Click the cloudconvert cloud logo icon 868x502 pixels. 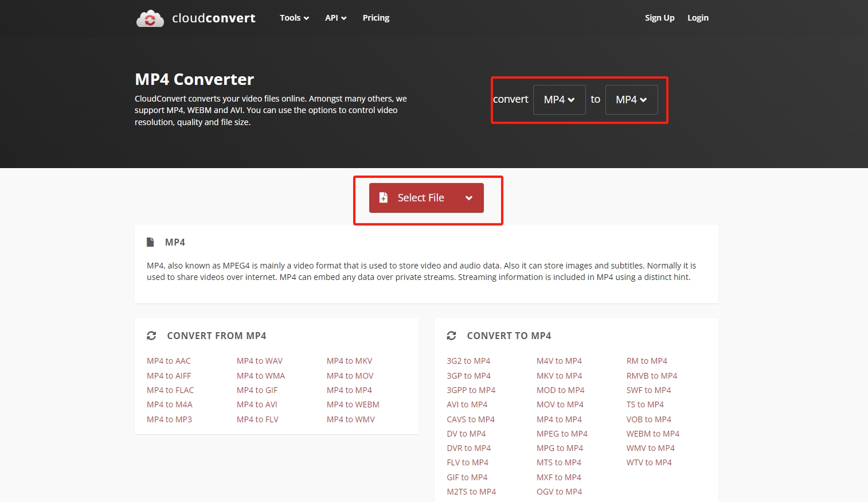coord(150,18)
